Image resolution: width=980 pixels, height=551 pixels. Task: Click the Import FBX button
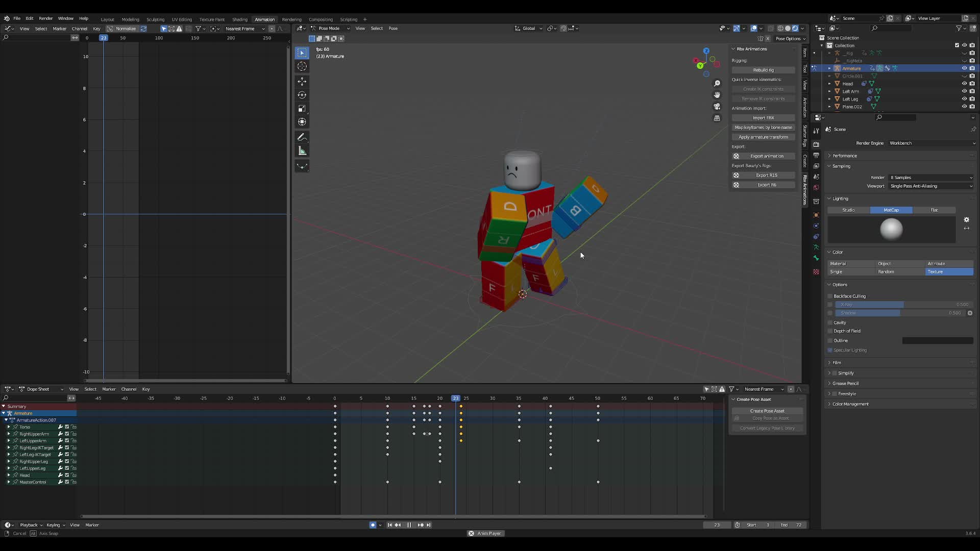[x=763, y=118]
